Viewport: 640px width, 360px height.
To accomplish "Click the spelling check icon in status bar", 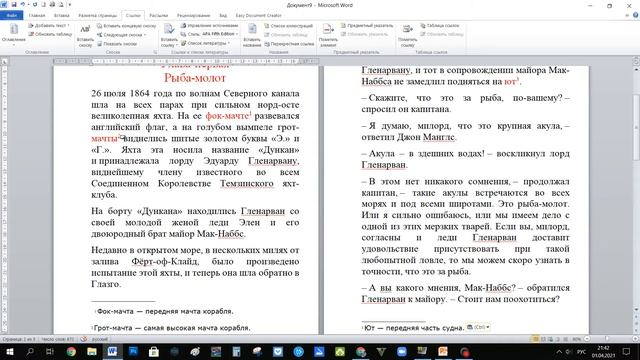I will (x=84, y=339).
